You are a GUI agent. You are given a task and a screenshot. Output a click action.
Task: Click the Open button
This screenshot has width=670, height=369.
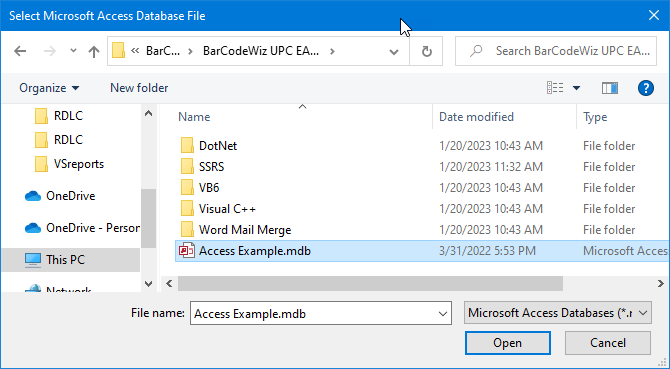507,343
